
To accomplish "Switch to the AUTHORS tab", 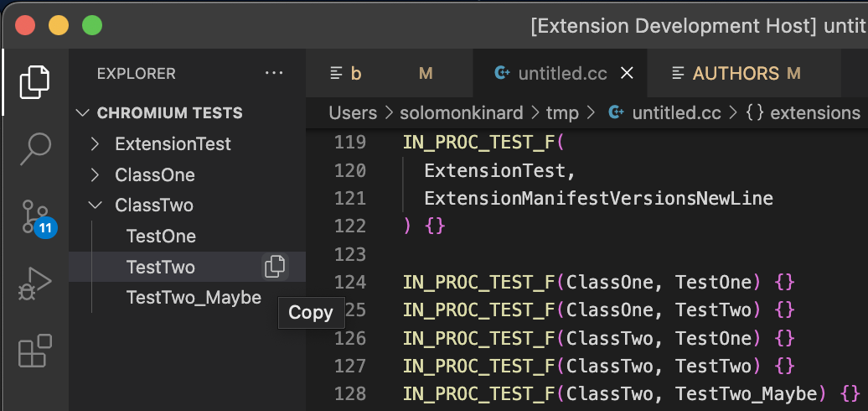I will [736, 74].
